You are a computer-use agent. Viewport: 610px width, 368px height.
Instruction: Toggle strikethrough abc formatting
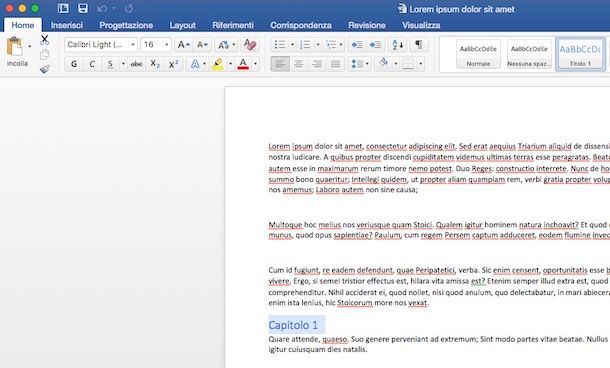click(x=136, y=64)
